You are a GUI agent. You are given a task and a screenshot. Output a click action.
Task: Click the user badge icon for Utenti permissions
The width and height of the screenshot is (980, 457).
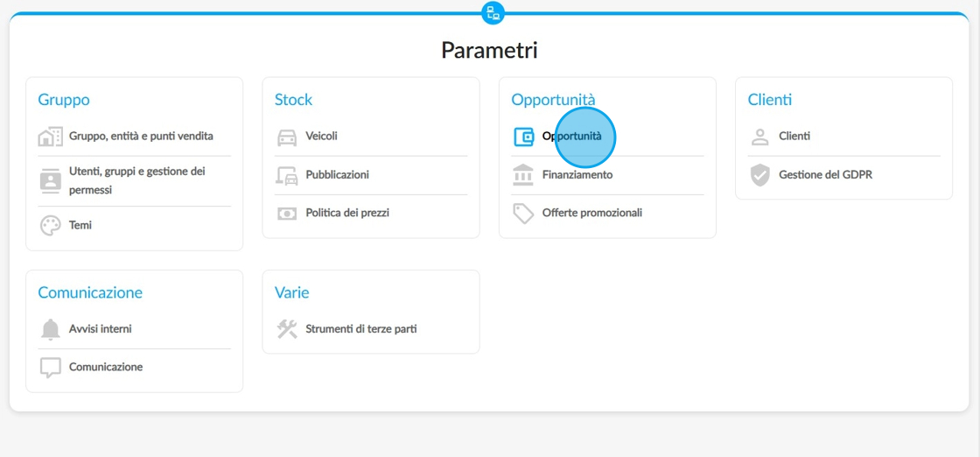pos(50,180)
